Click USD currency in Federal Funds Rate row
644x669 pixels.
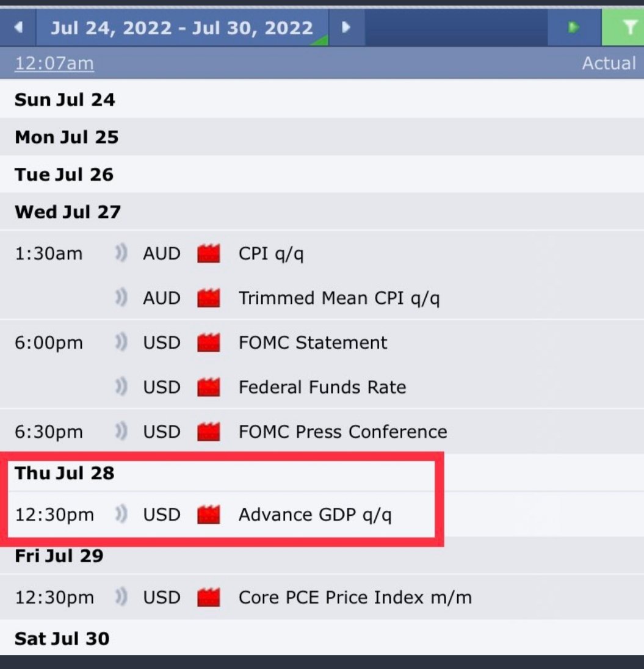pyautogui.click(x=162, y=387)
